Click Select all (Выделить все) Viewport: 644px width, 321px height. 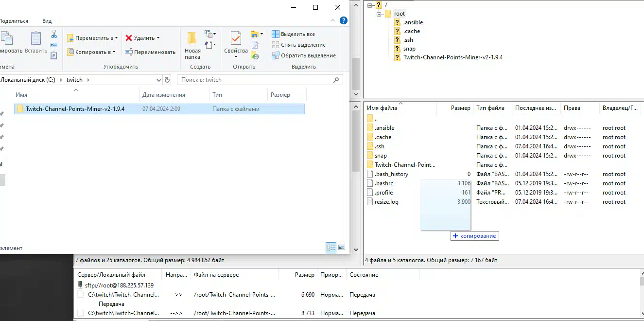[293, 34]
